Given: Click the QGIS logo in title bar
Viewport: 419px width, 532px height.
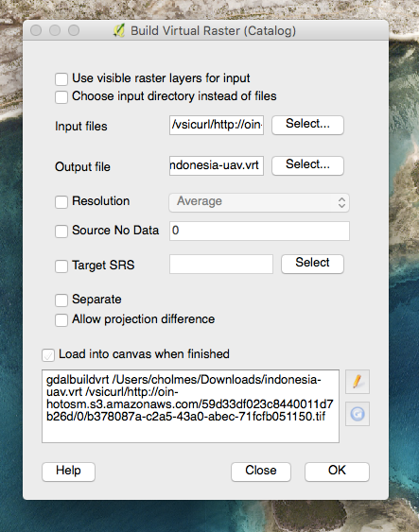Looking at the screenshot, I should [x=119, y=30].
